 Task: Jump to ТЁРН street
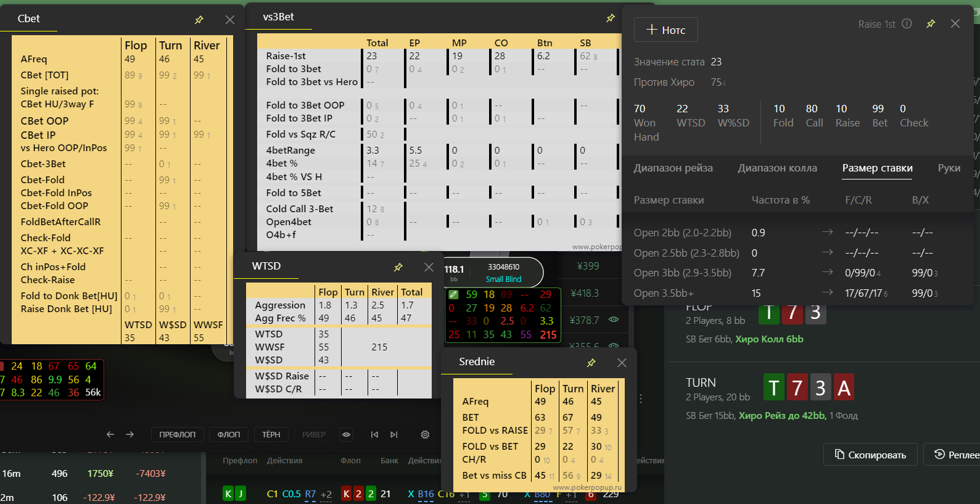(x=271, y=434)
